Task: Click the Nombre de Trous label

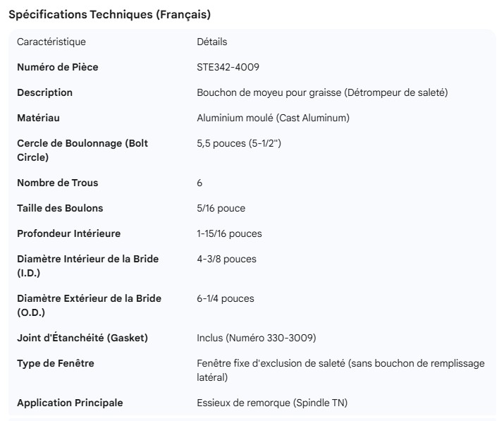Action: tap(58, 183)
